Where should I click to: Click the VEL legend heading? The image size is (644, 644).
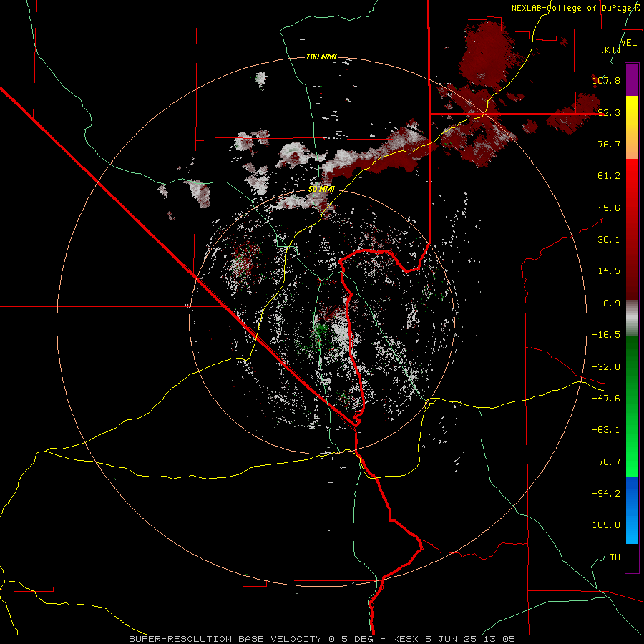coord(628,43)
